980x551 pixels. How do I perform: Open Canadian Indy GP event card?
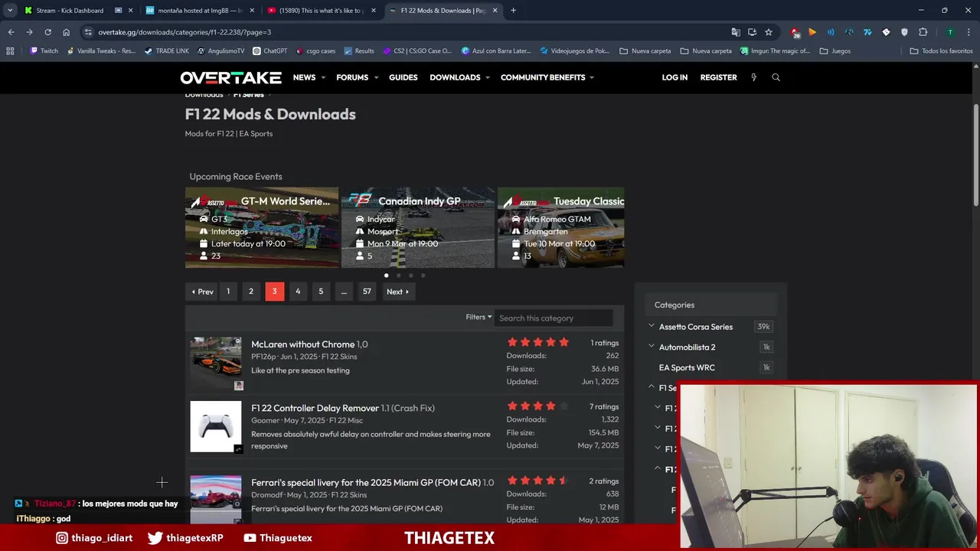(x=418, y=227)
